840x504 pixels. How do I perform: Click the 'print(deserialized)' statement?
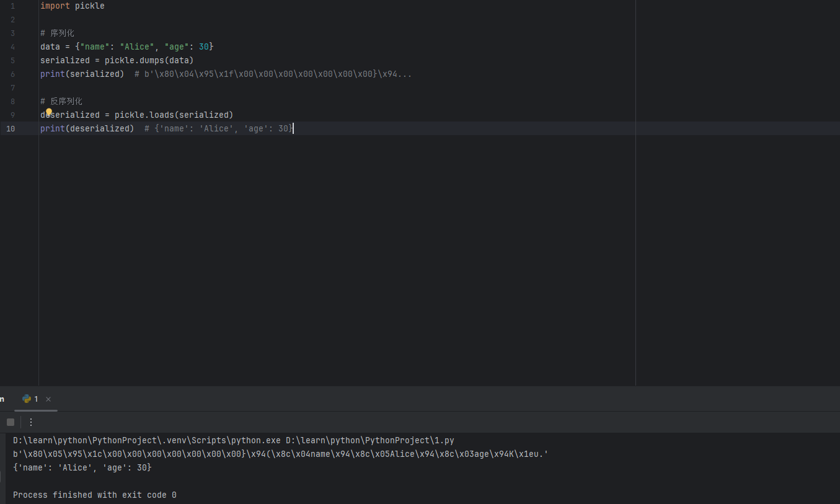coord(87,128)
